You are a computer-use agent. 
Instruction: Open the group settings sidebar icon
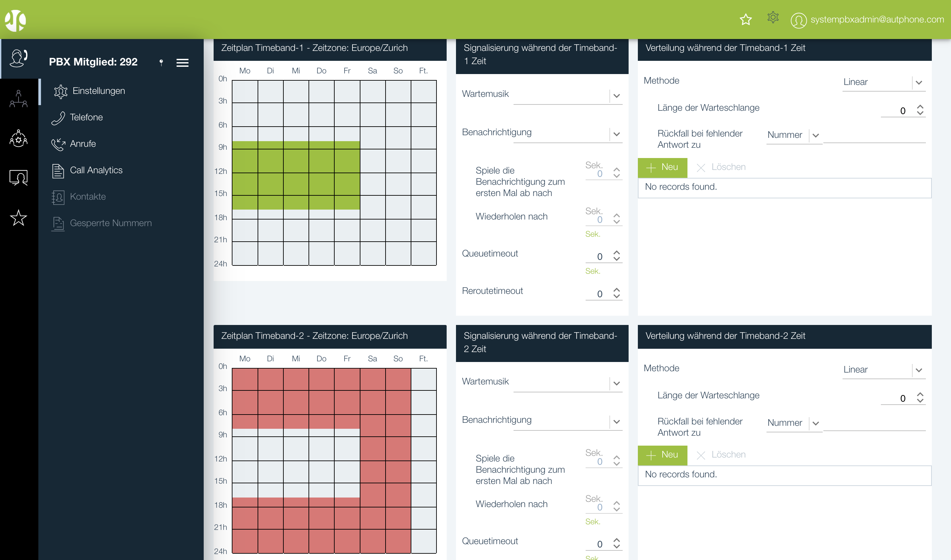(x=19, y=139)
